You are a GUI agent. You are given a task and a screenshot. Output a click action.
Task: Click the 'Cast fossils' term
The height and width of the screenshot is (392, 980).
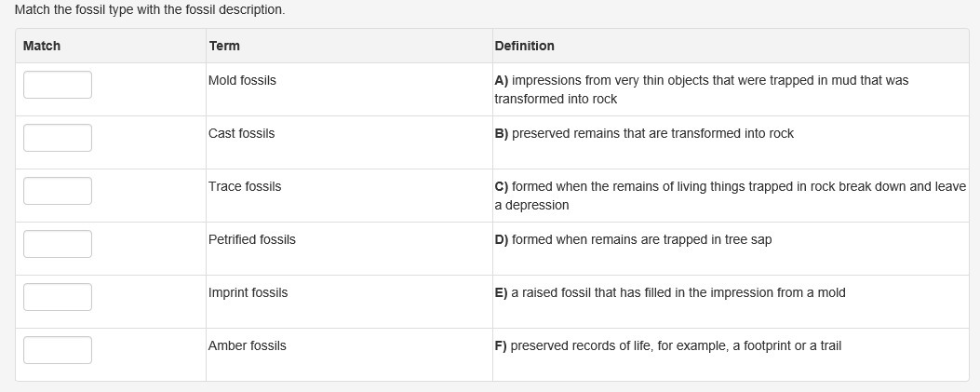tap(242, 133)
